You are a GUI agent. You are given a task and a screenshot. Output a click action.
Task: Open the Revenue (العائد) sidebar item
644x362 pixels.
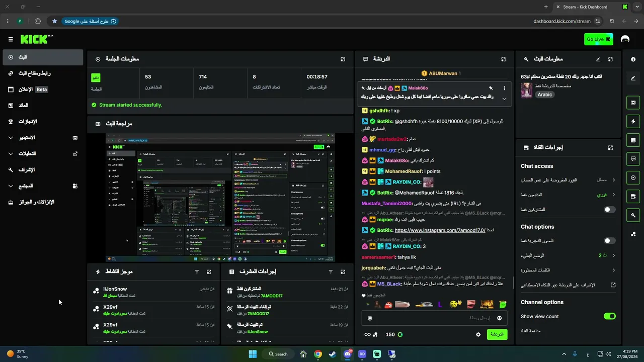(43, 106)
